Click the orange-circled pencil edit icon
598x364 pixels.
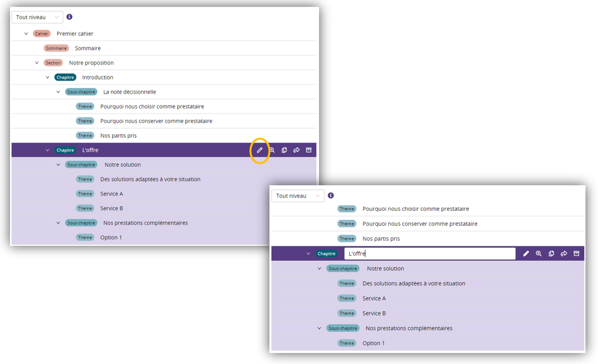[x=259, y=150]
